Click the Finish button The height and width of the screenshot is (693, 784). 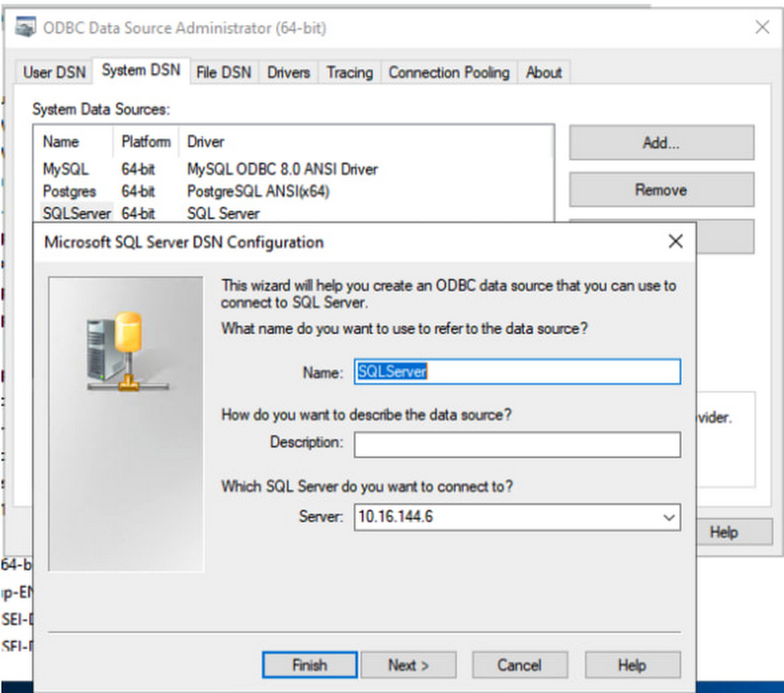[309, 665]
